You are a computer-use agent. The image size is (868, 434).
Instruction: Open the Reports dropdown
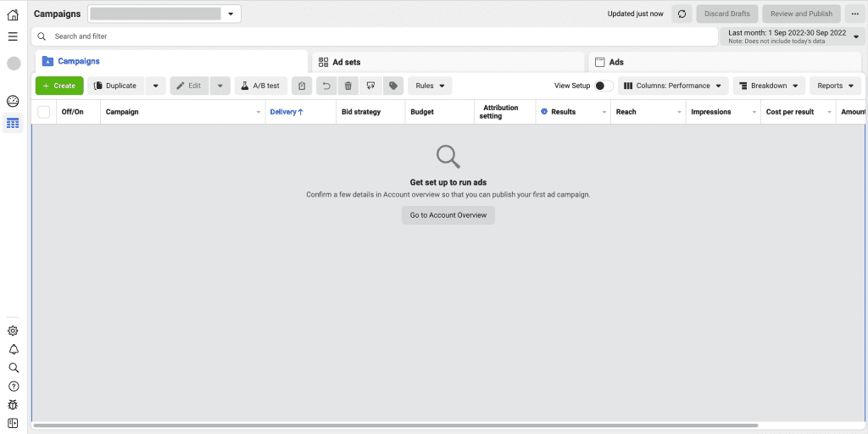click(835, 86)
